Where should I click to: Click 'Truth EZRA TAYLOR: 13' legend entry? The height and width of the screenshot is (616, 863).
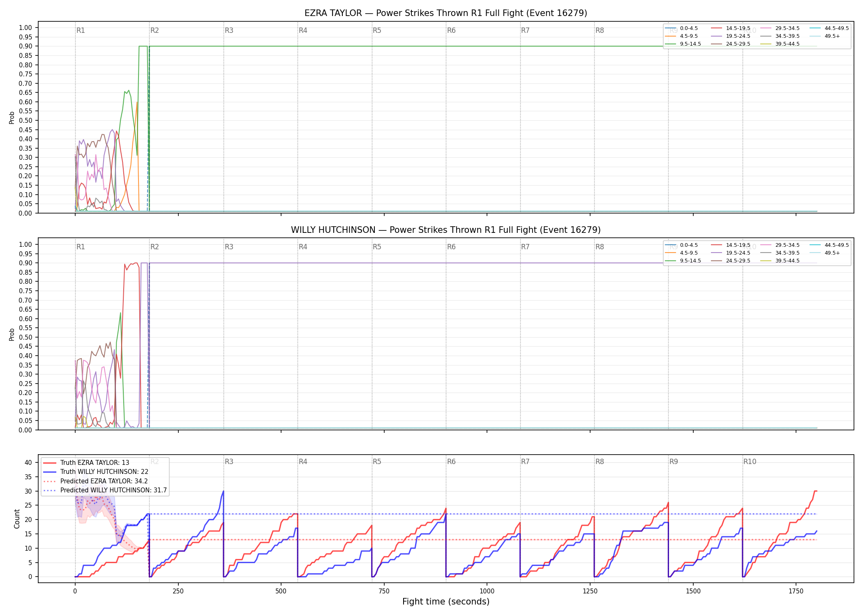(x=86, y=463)
